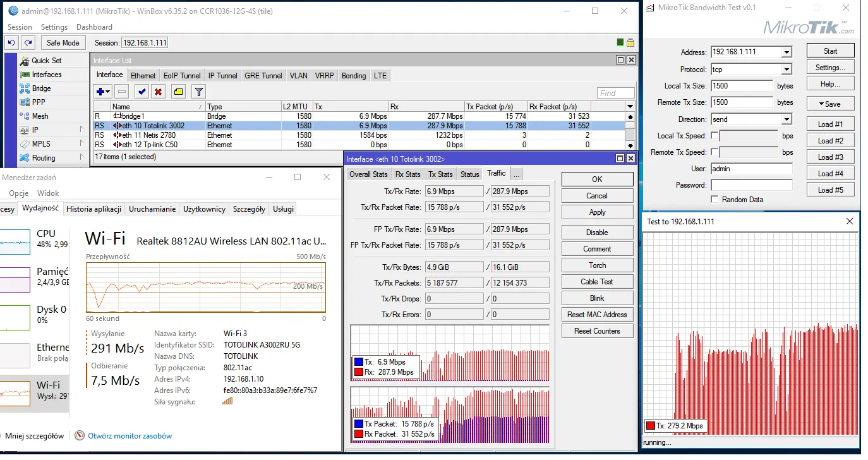Click the Reset Counters button

coord(597,331)
